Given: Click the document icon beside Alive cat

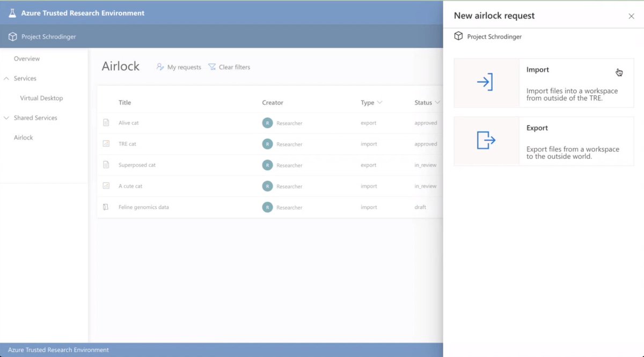Looking at the screenshot, I should [106, 123].
